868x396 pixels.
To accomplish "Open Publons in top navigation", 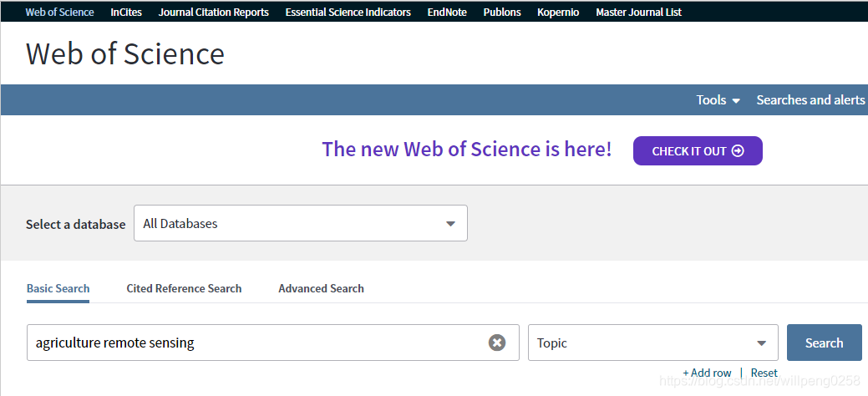I will [x=502, y=13].
